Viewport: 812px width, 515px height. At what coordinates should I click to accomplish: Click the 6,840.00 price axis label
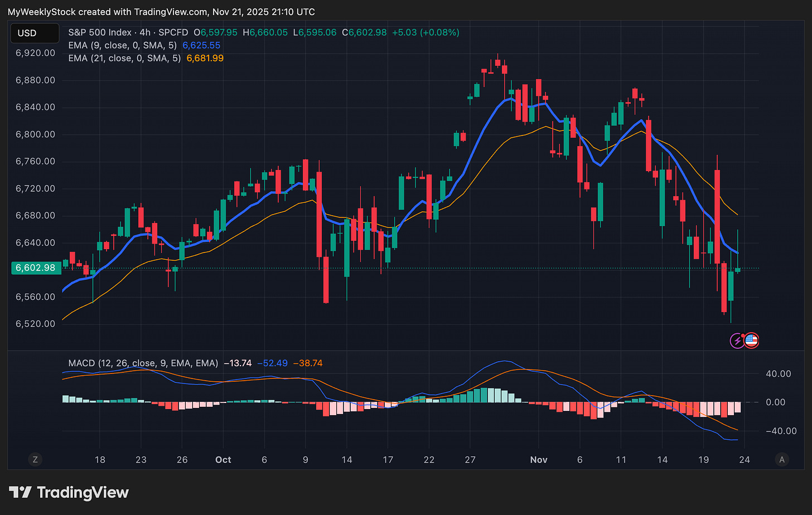click(35, 107)
